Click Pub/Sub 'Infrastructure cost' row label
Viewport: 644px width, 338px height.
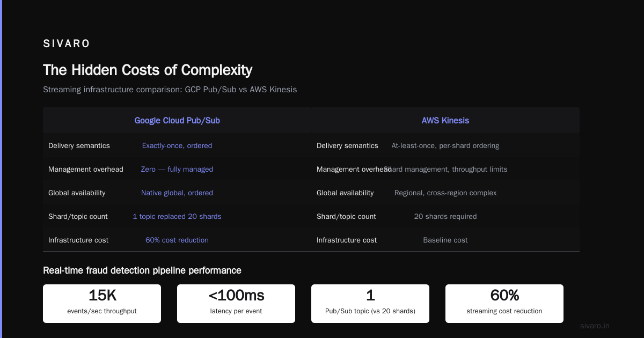click(78, 240)
